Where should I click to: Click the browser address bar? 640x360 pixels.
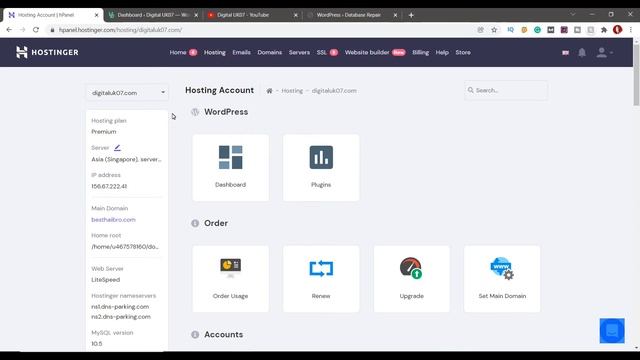point(261,30)
